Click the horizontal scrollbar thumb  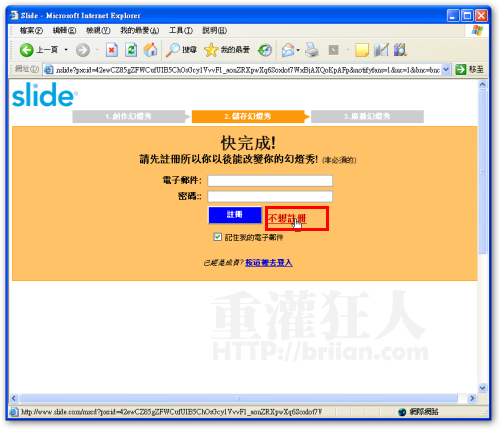pyautogui.click(x=238, y=398)
